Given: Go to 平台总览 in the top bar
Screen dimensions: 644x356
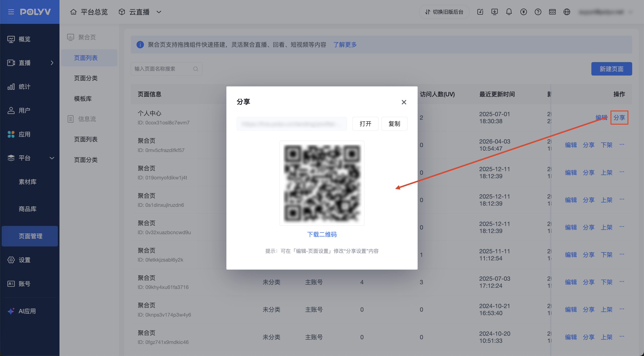Looking at the screenshot, I should coord(89,12).
